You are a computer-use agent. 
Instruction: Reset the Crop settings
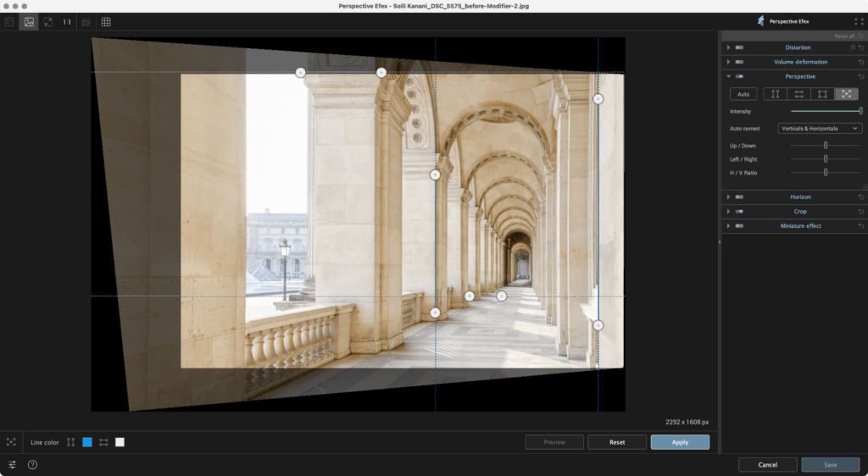[861, 211]
